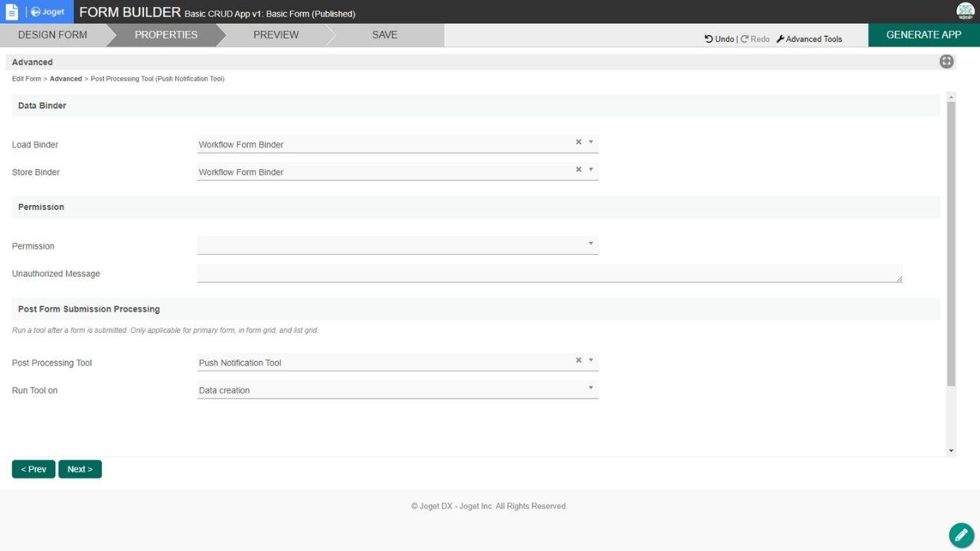980x551 pixels.
Task: Undo the last change
Action: (719, 39)
